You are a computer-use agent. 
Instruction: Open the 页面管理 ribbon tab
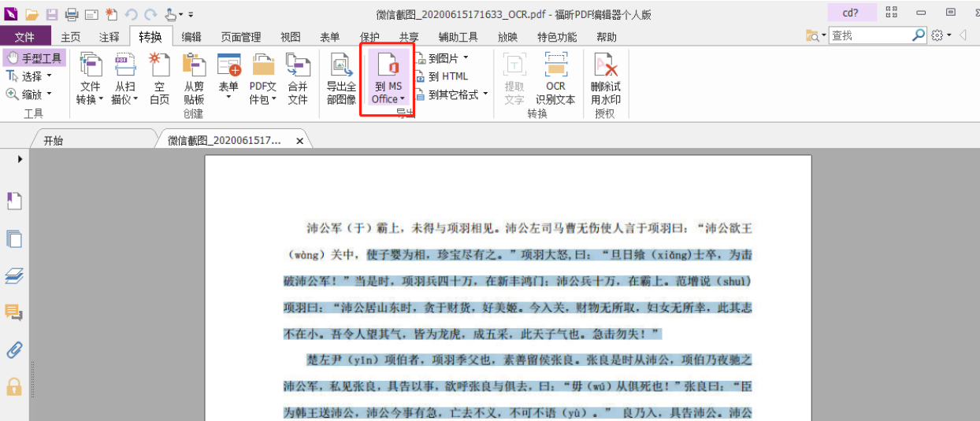coord(240,37)
